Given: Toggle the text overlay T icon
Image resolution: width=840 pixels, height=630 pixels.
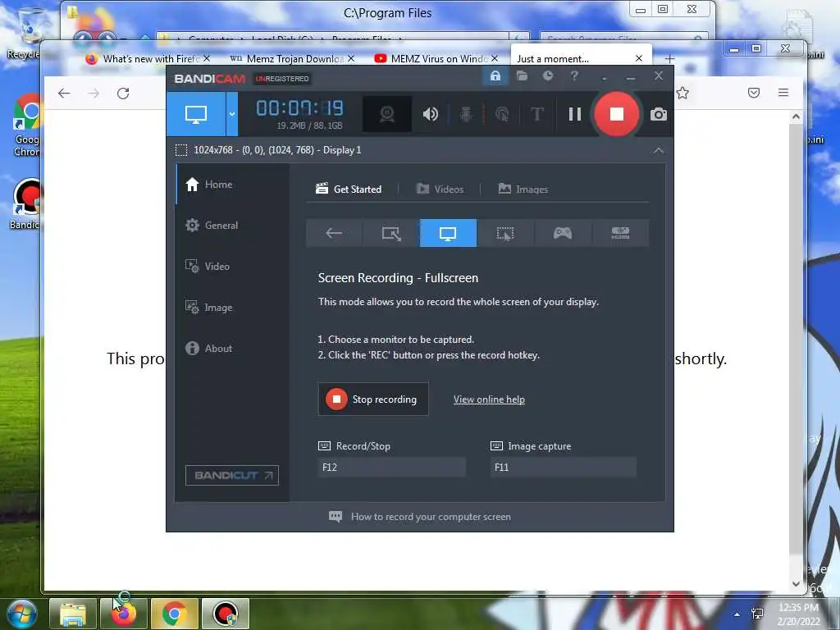Looking at the screenshot, I should click(537, 114).
